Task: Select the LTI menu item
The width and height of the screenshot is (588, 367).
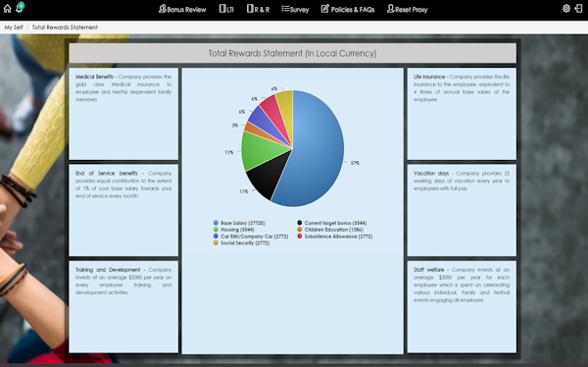Action: point(226,9)
